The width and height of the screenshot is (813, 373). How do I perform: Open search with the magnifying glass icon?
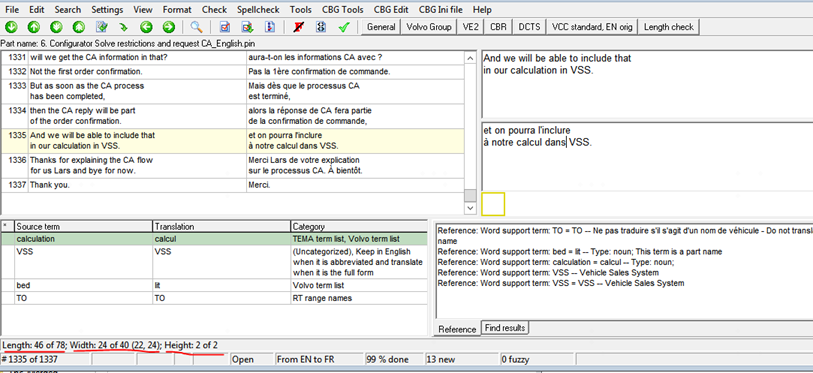pyautogui.click(x=196, y=27)
